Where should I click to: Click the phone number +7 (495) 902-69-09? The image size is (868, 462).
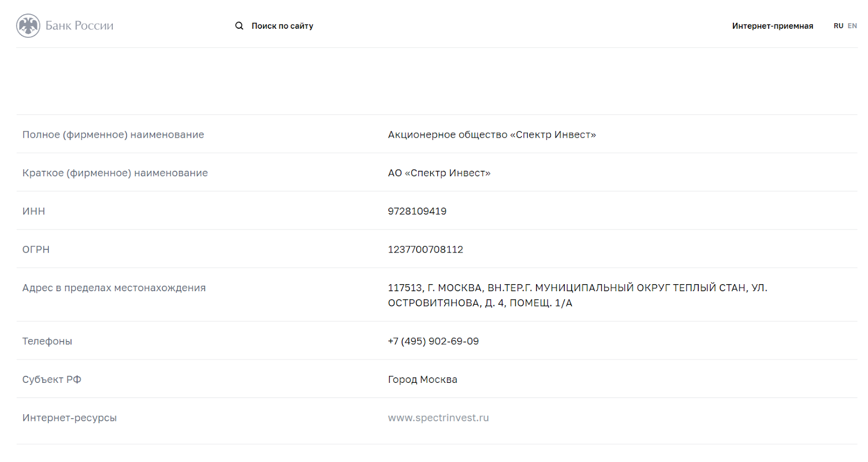click(433, 341)
